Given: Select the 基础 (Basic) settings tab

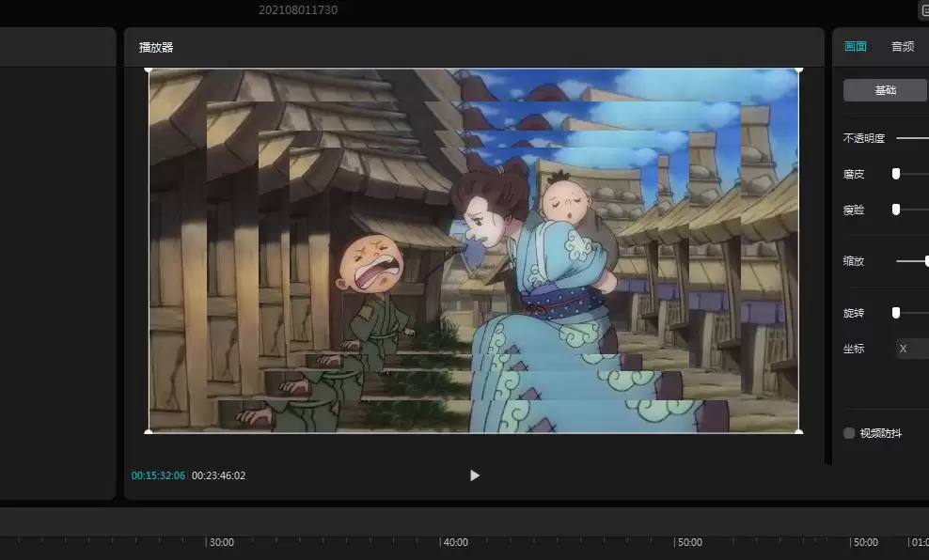Looking at the screenshot, I should (884, 89).
